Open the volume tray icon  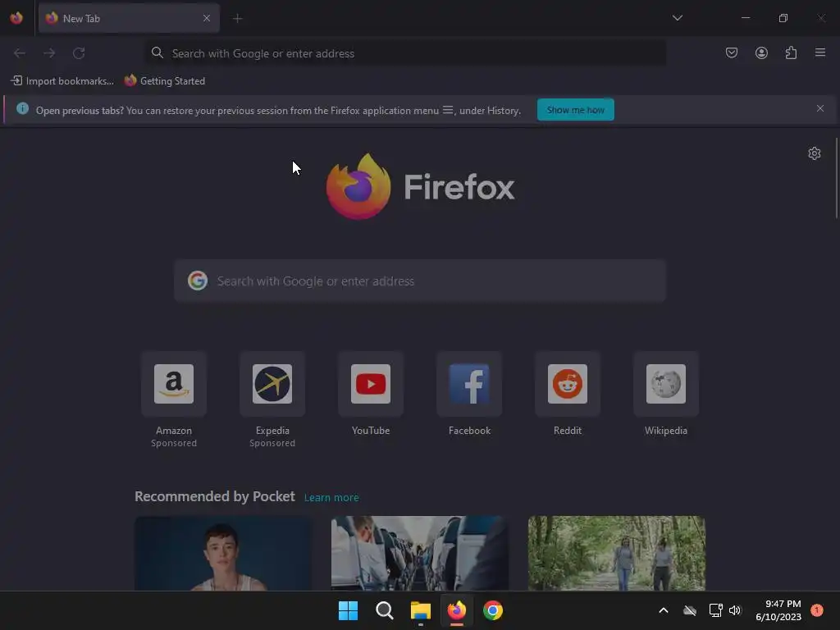pyautogui.click(x=735, y=610)
